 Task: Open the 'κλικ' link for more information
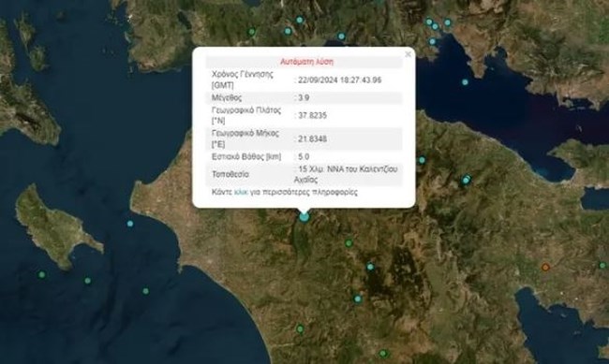click(x=241, y=192)
